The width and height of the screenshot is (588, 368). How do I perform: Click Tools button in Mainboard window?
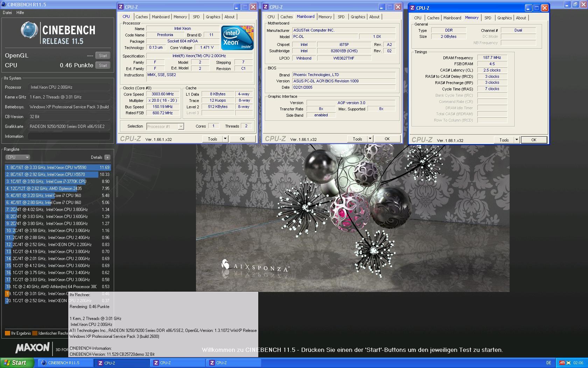click(x=357, y=139)
